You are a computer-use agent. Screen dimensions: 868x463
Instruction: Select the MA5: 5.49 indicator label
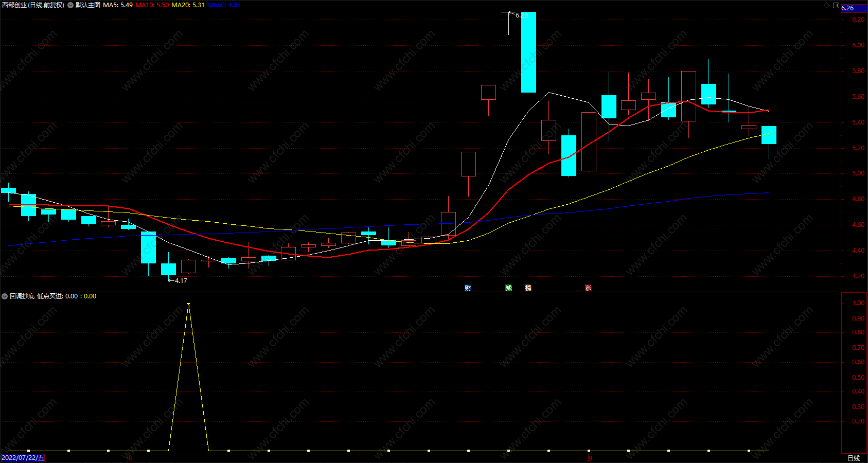(x=118, y=5)
